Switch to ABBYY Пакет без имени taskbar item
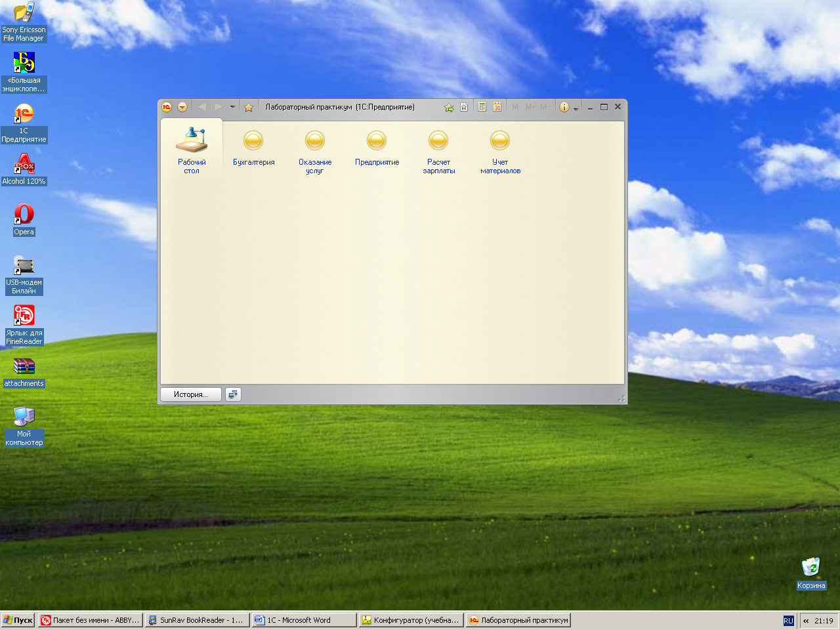Screen dimensions: 840x630 click(91, 620)
